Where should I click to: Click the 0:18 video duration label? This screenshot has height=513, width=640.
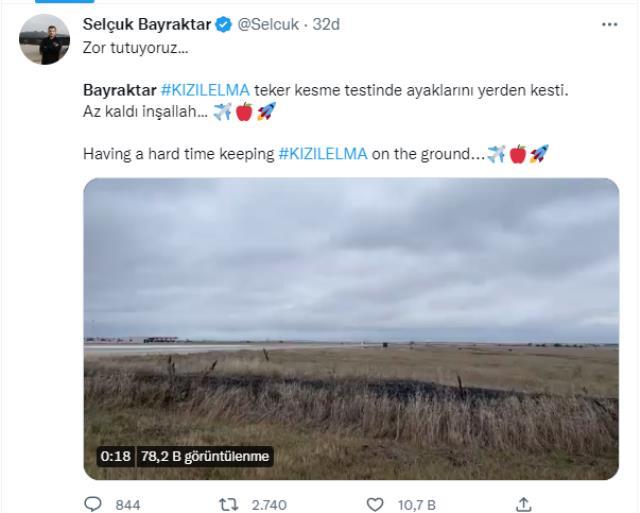[115, 456]
